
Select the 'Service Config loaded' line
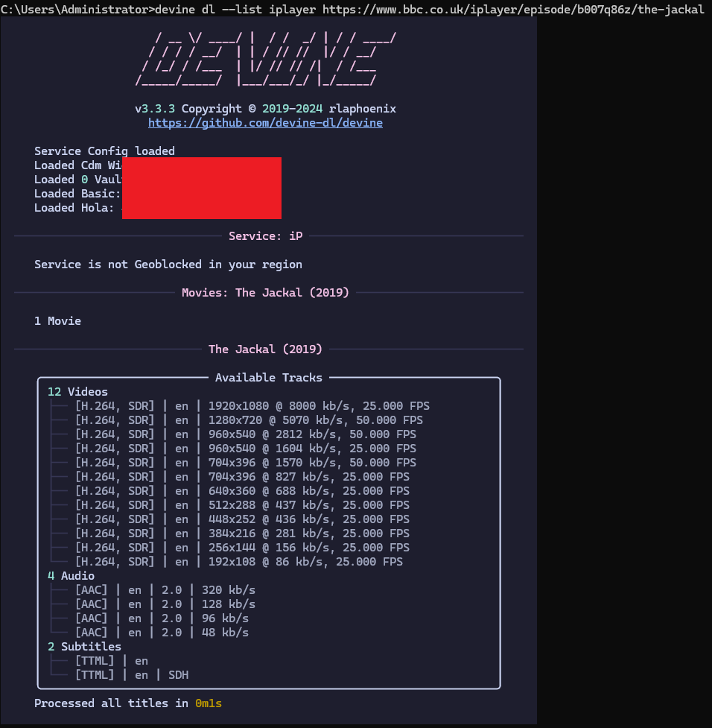(x=104, y=151)
